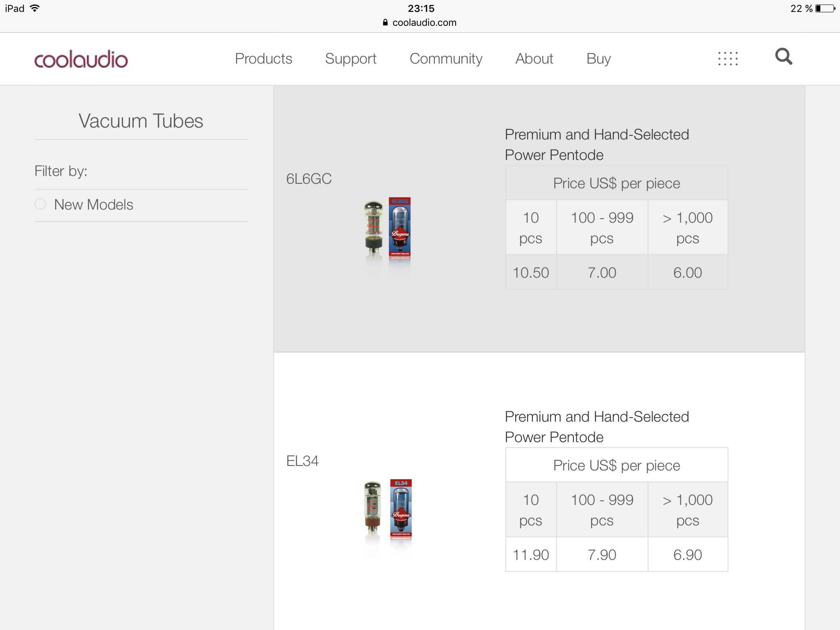Tap the coolaudio.com address bar
Viewport: 840px width, 630px height.
point(424,23)
